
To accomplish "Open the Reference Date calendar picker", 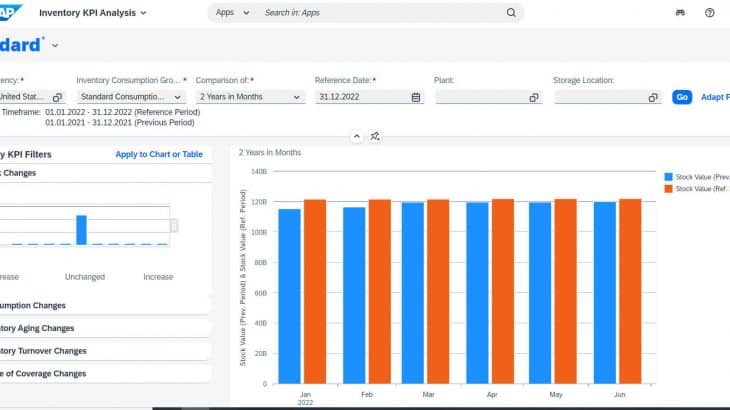I will pyautogui.click(x=416, y=97).
